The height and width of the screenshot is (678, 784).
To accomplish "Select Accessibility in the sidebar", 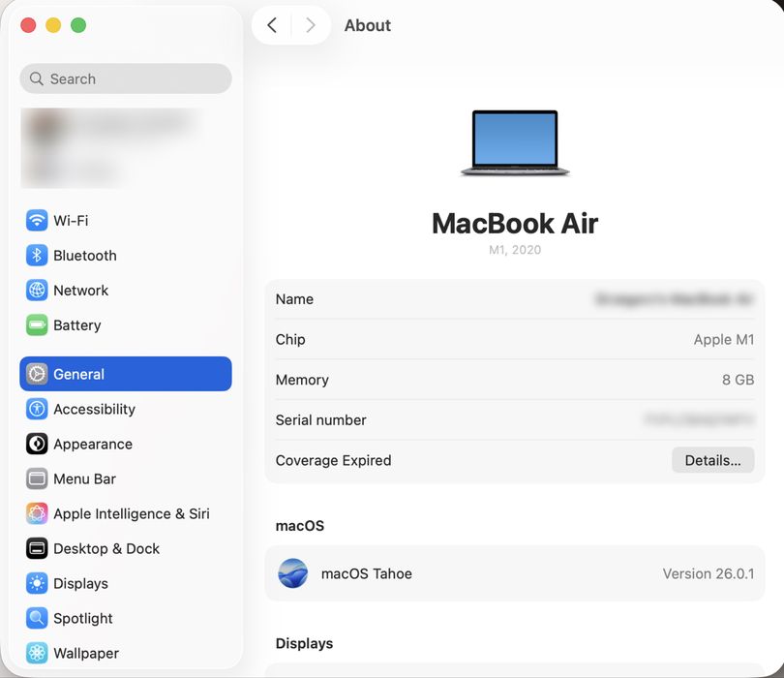I will coord(94,410).
